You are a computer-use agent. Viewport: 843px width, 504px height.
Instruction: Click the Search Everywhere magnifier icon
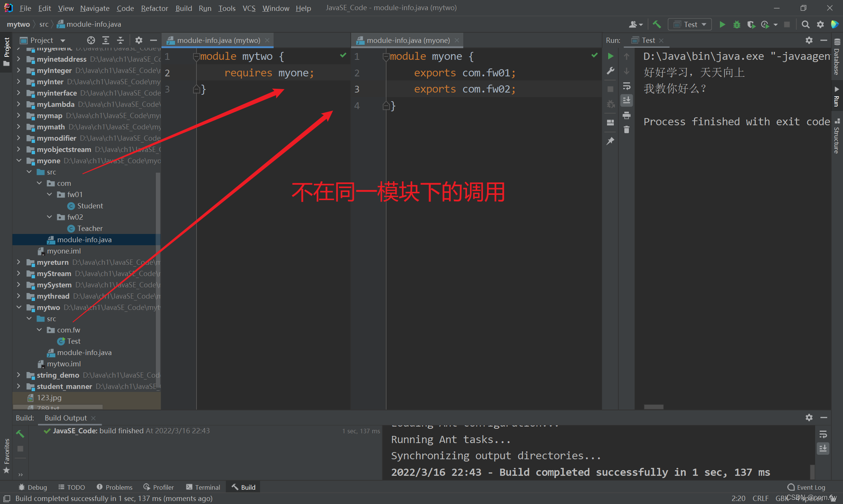[x=805, y=24]
